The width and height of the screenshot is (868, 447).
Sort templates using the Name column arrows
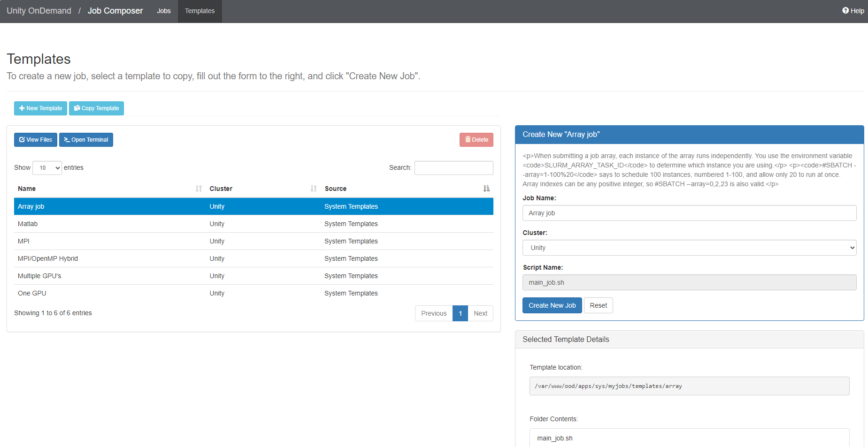[x=198, y=188]
